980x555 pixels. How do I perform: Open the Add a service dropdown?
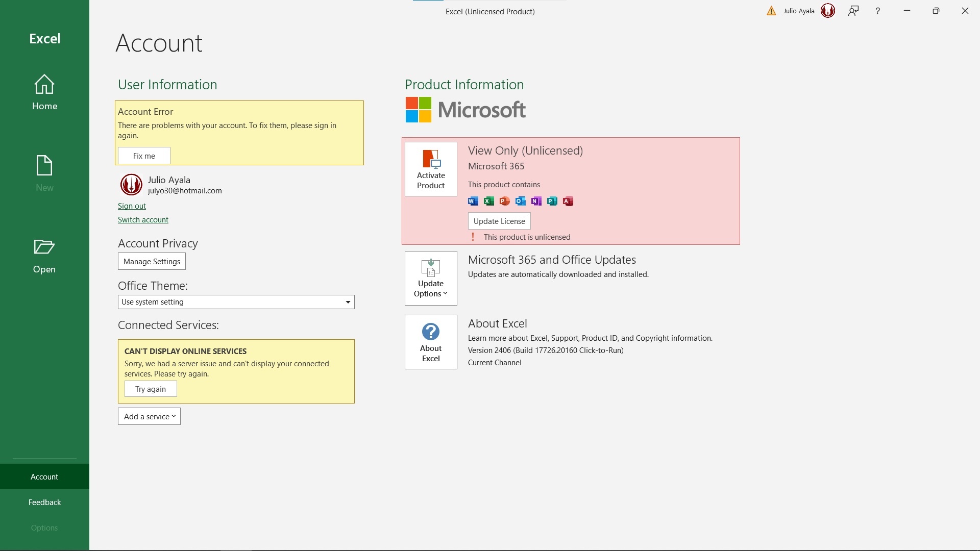[149, 417]
